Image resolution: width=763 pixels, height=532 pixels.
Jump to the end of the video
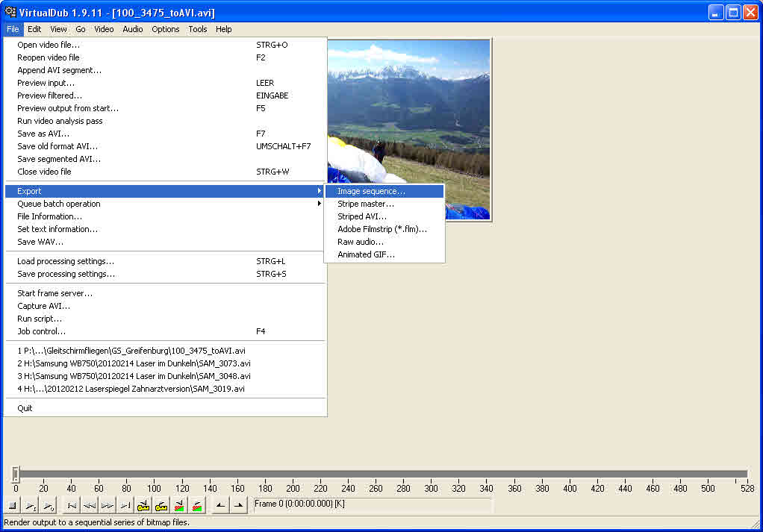click(125, 506)
